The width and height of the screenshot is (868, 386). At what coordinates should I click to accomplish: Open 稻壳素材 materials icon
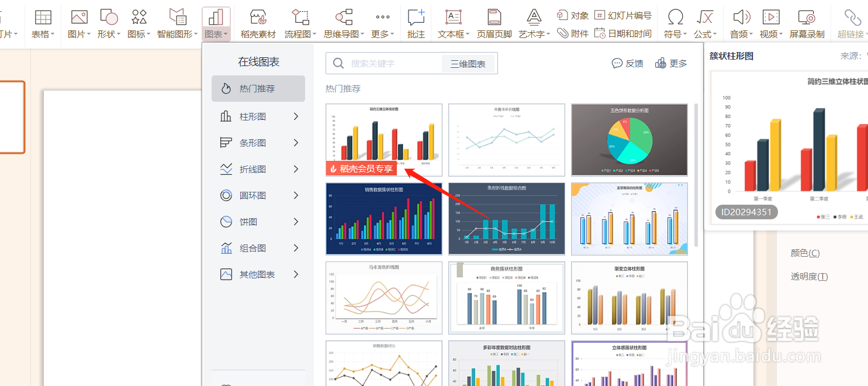coord(258,17)
